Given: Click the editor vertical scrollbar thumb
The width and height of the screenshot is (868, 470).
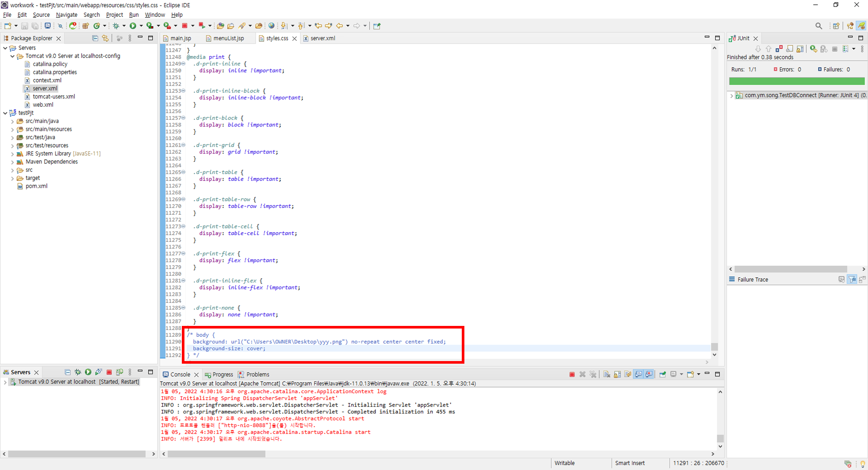Looking at the screenshot, I should tap(714, 346).
